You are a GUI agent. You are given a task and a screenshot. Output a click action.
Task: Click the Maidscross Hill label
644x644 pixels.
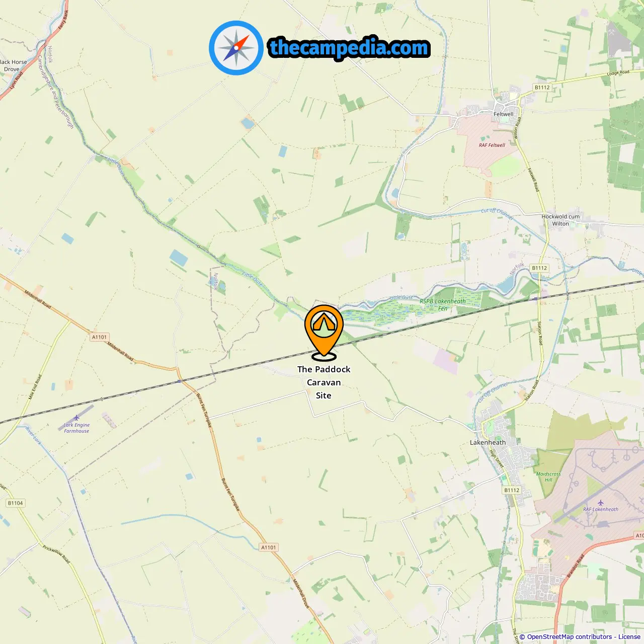point(548,477)
